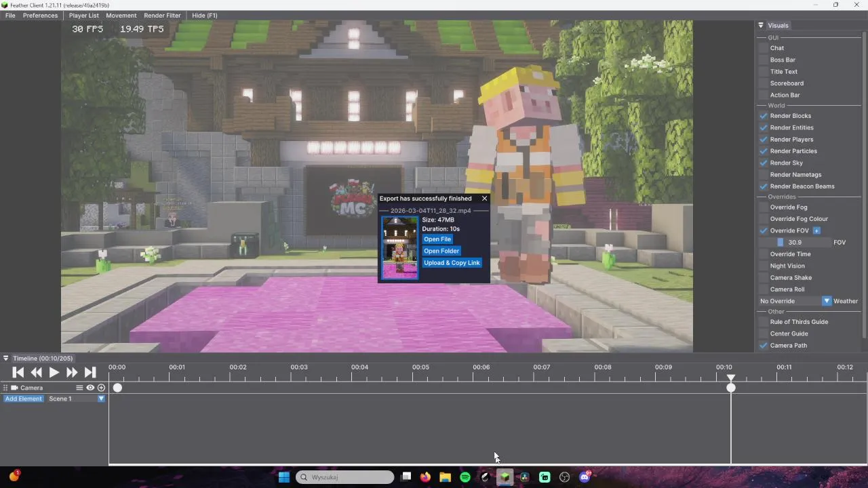Enable the Chat GUI checkbox
This screenshot has height=488, width=868.
pos(764,48)
